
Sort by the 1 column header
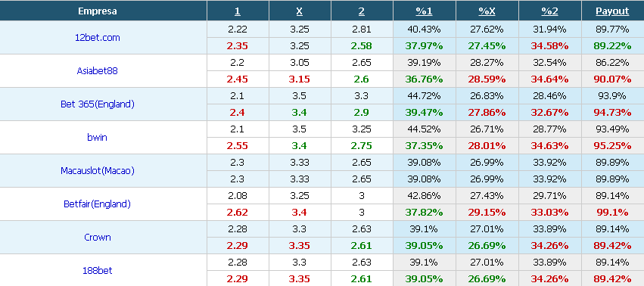238,11
